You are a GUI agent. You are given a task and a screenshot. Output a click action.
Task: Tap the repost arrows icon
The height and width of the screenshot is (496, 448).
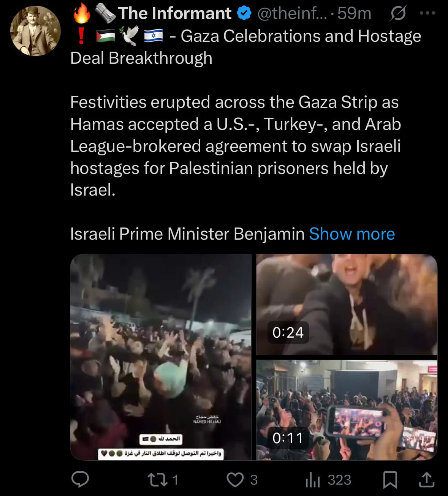coord(158,480)
